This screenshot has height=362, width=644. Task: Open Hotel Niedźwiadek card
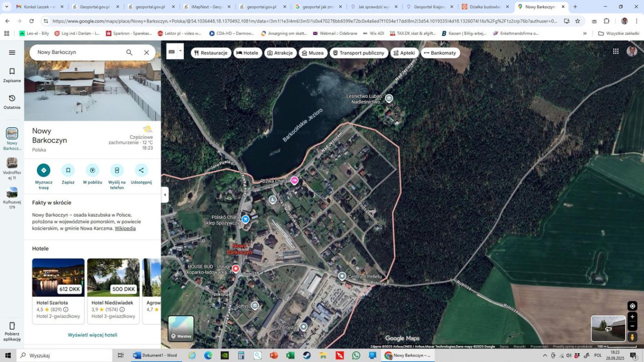pos(113,291)
